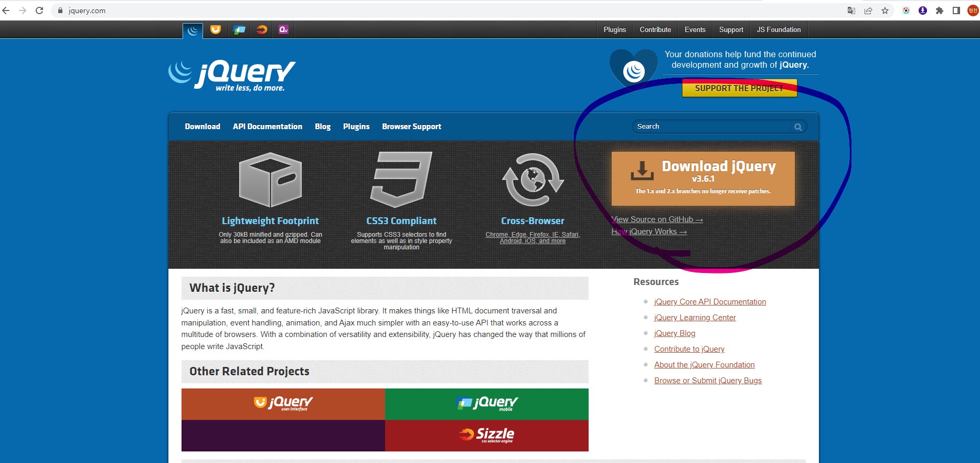Click the translate page icon in address bar
The image size is (980, 463).
pyautogui.click(x=851, y=10)
